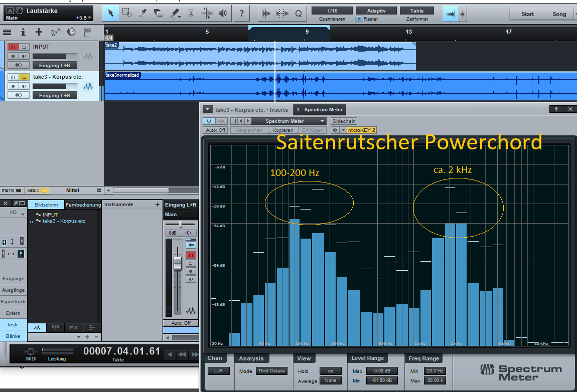Image resolution: width=577 pixels, height=392 pixels.
Task: Click rewind button in transport bar
Action: pyautogui.click(x=182, y=354)
